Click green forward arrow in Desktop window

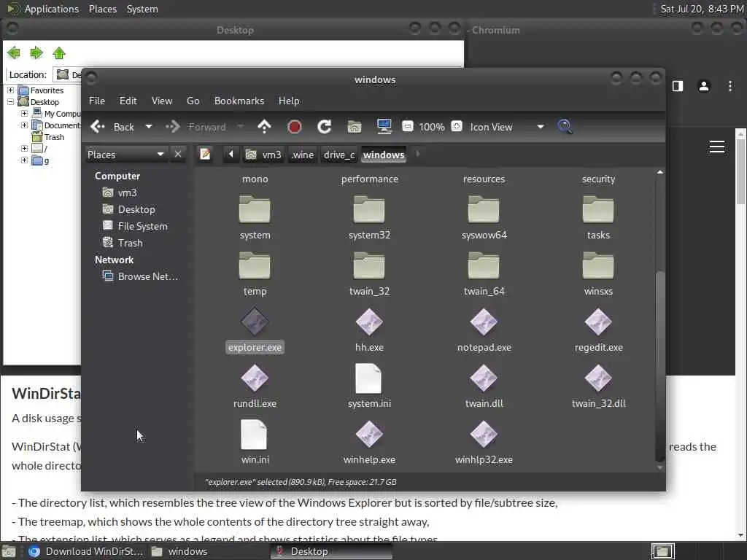(x=36, y=52)
